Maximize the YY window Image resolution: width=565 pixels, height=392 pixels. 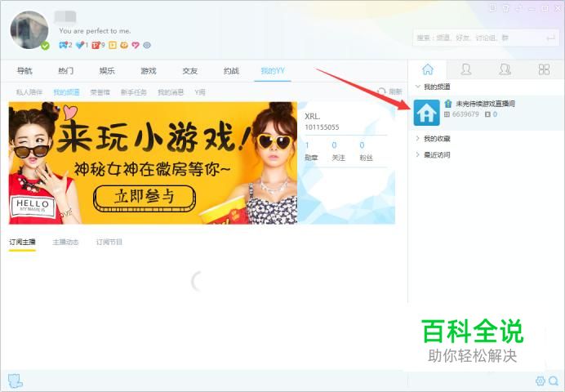(x=545, y=7)
